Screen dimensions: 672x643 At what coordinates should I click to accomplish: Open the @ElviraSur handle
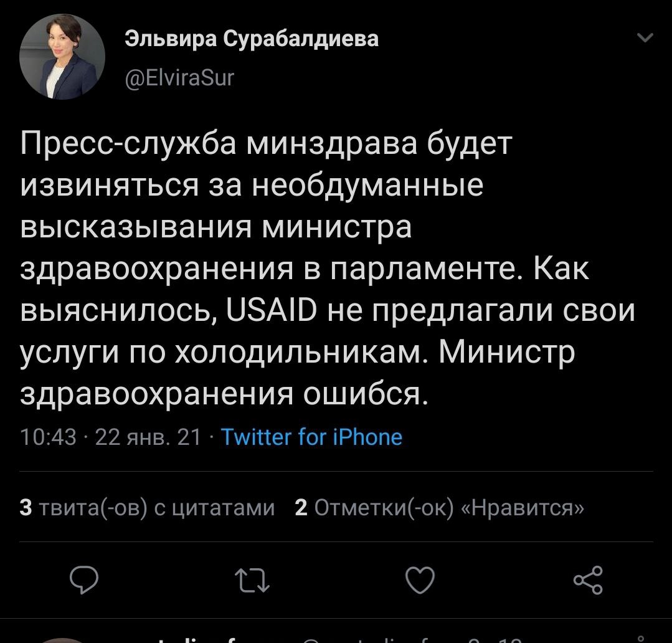tap(180, 78)
